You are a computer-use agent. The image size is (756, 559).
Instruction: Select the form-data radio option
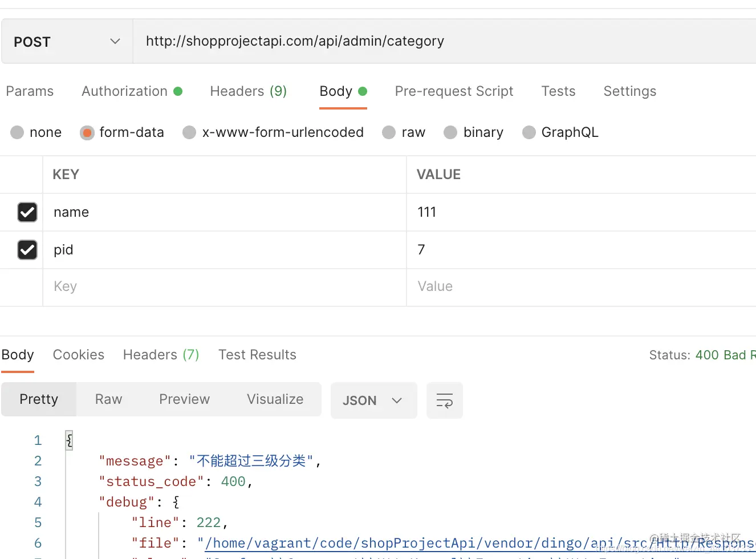(122, 132)
